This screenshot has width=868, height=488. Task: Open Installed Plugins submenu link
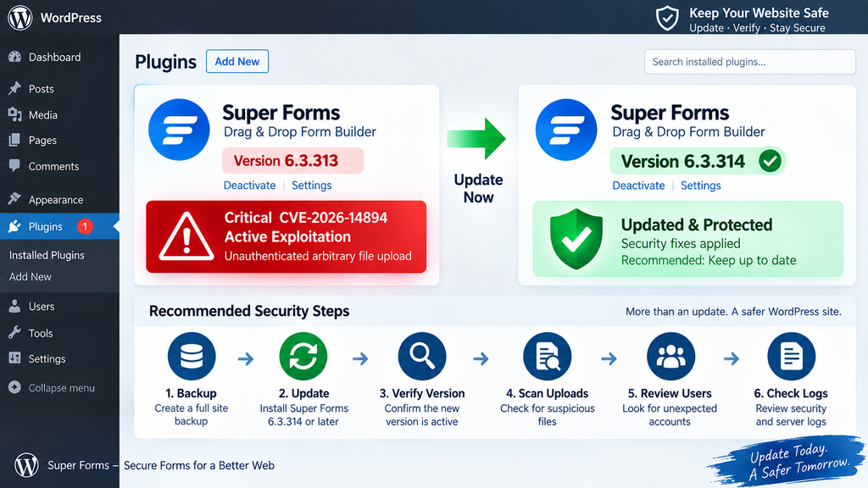point(47,255)
